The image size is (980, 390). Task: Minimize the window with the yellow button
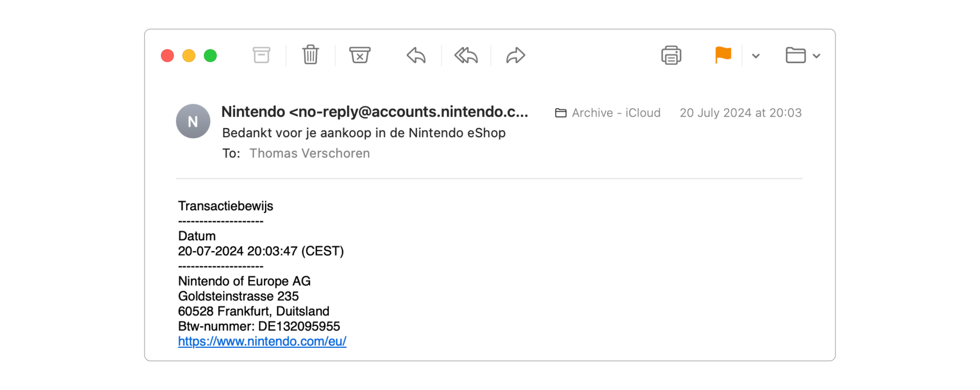tap(189, 56)
